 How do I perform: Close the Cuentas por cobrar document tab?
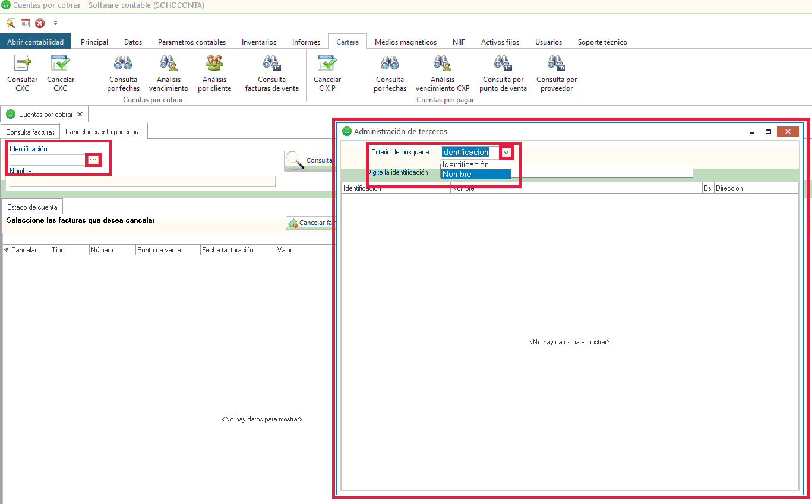point(80,114)
